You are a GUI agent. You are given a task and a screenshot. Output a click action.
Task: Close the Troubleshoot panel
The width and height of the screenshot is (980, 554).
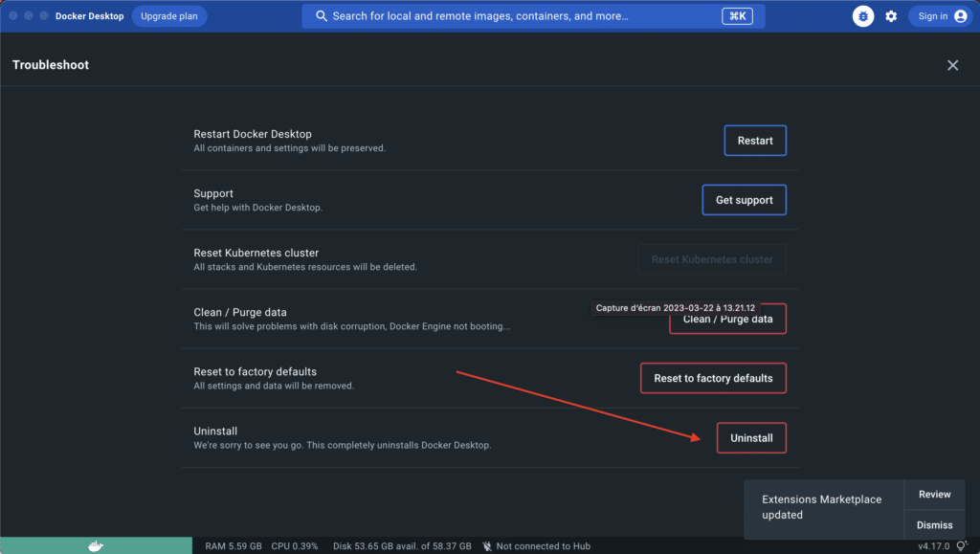pos(952,65)
